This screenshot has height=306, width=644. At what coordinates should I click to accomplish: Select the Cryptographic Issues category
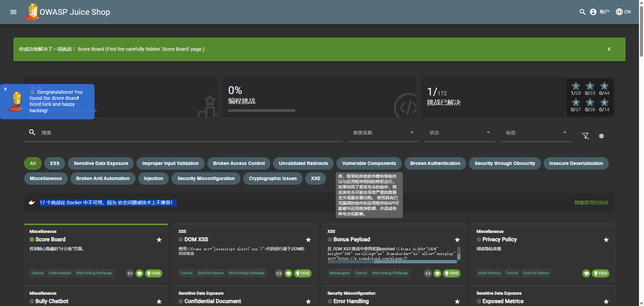pos(273,179)
